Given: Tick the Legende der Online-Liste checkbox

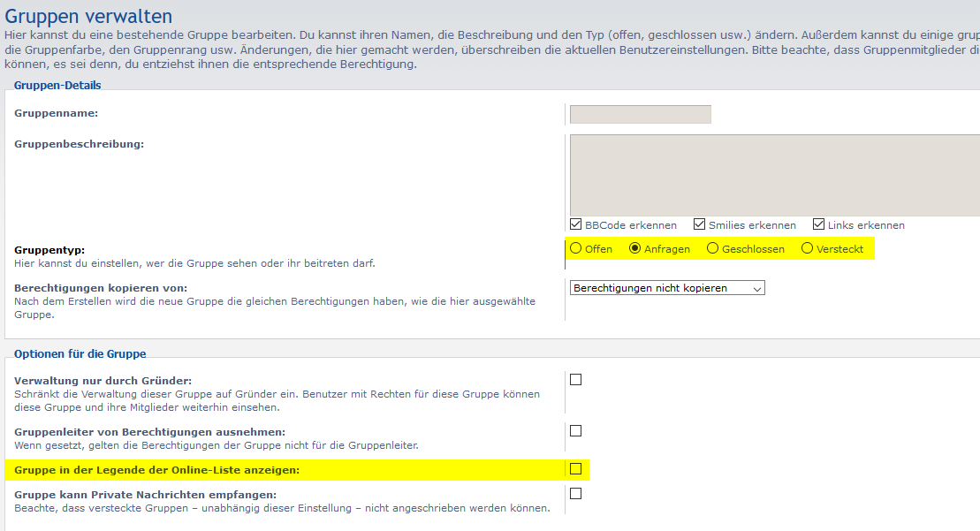Looking at the screenshot, I should click(576, 468).
